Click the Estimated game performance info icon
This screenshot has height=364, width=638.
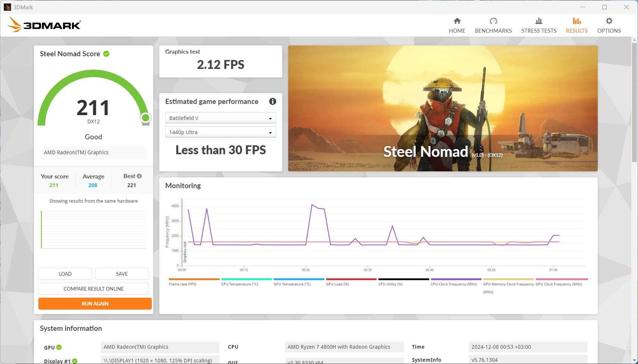(x=273, y=101)
